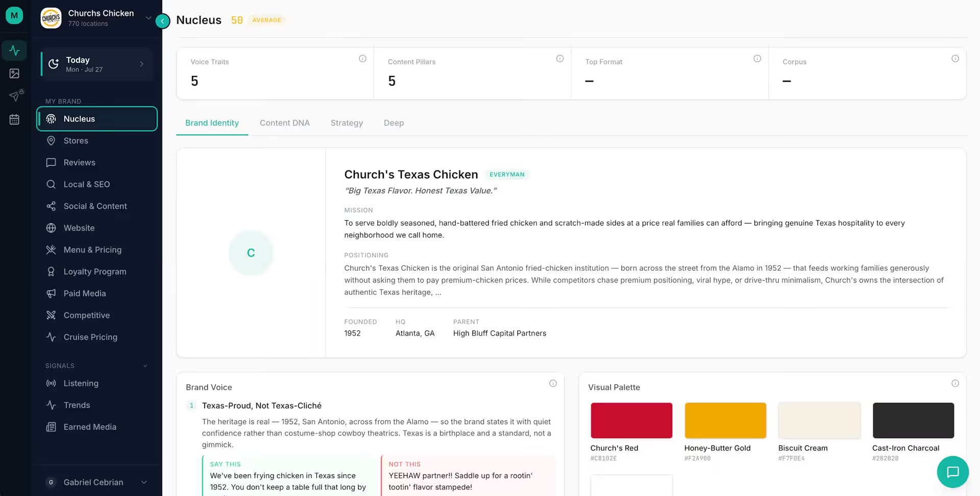Click info icon on Brand Voice panel
Viewport: 980px width, 496px height.
pos(553,383)
